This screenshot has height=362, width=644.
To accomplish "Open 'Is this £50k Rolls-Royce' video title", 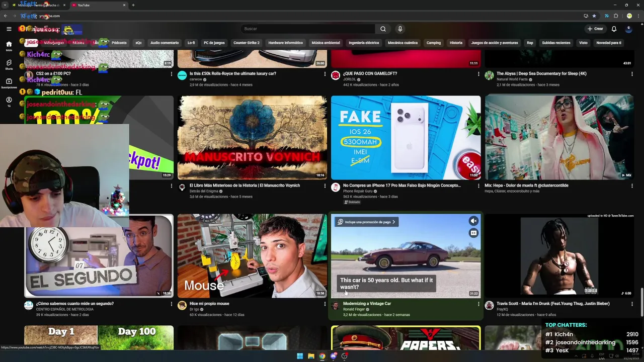I will pos(232,73).
